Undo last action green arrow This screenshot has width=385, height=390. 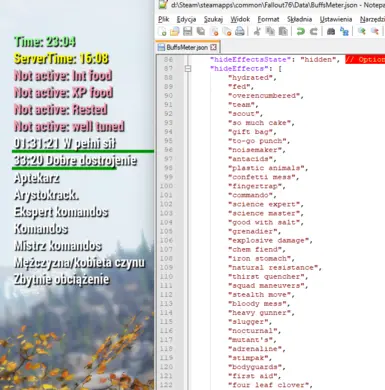(x=301, y=32)
